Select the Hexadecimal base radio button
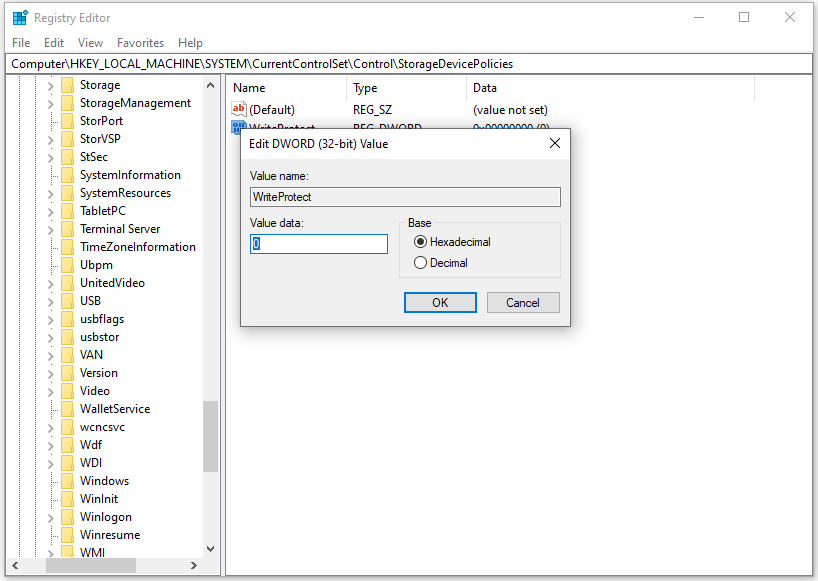Screen dimensions: 818x581 click(421, 241)
